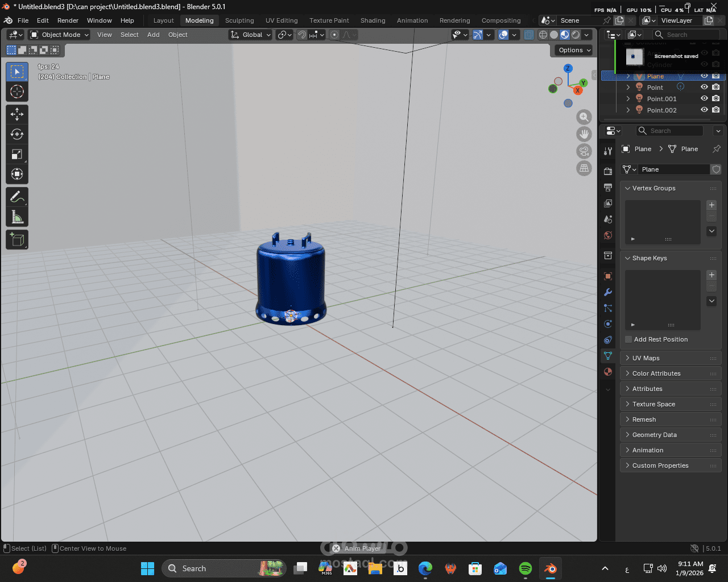Select the Annotate tool
The image size is (728, 582).
coord(17,197)
